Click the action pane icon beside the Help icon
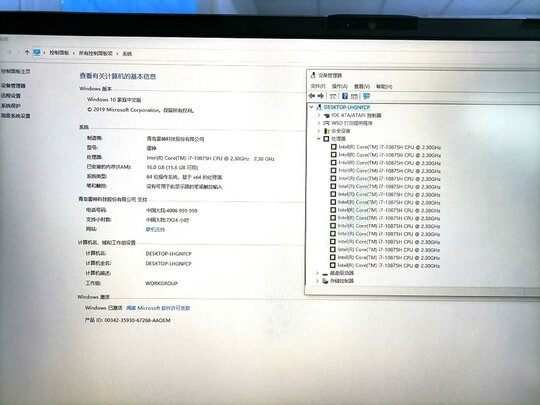The image size is (540, 405). [x=354, y=96]
